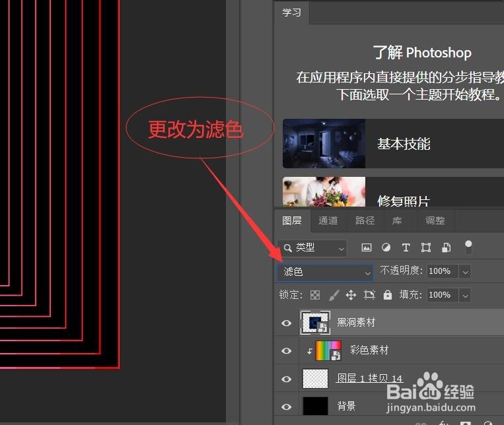Expand the 不透明度 opacity slider arrow
504x425 pixels.
465,272
